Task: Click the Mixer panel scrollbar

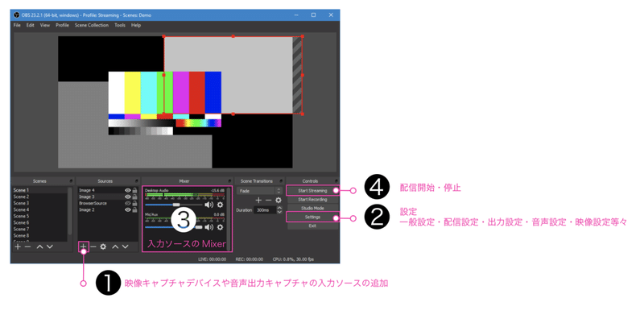Action: (229, 217)
